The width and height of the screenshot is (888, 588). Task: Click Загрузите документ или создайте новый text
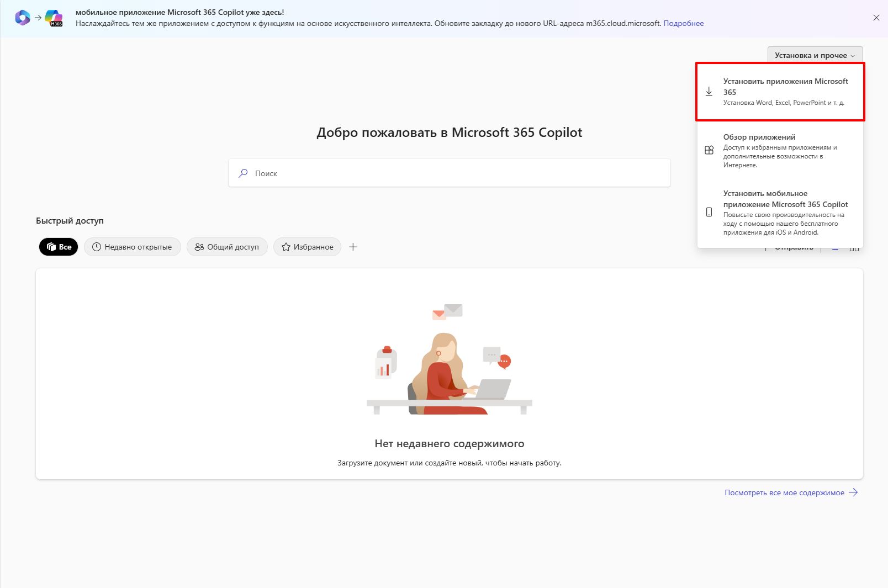point(450,463)
